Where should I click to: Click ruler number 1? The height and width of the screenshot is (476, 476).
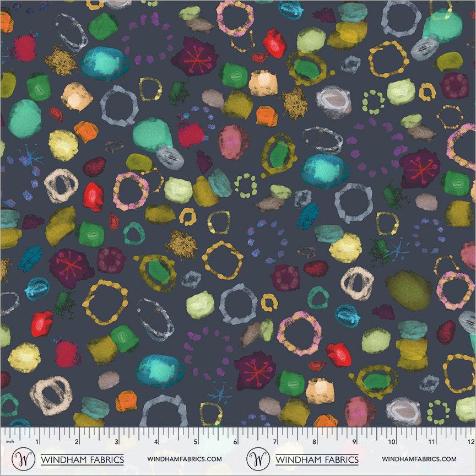tap(37, 442)
